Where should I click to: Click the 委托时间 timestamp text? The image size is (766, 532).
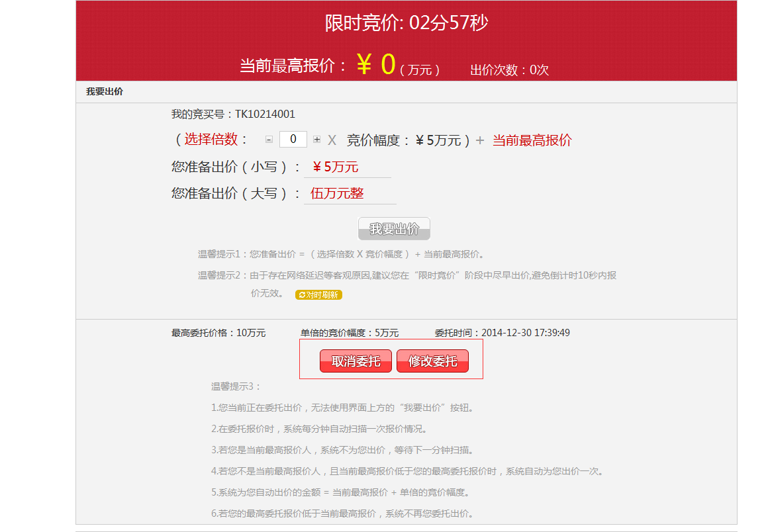(502, 333)
